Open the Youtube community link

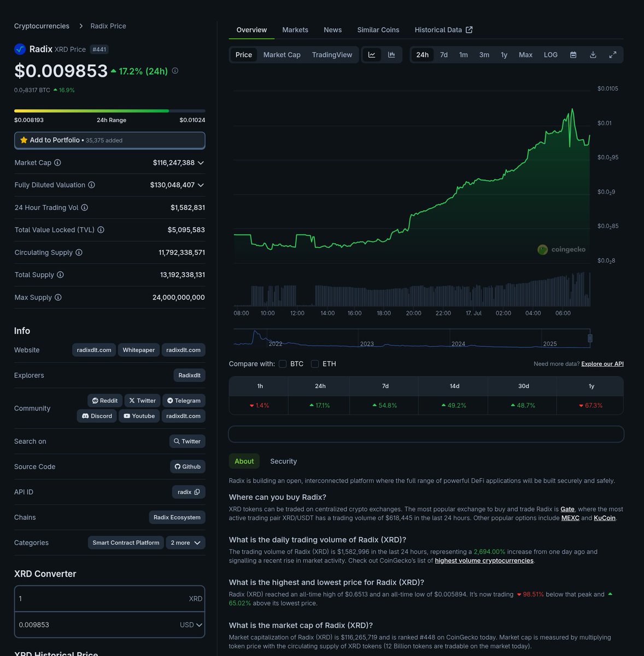click(139, 416)
